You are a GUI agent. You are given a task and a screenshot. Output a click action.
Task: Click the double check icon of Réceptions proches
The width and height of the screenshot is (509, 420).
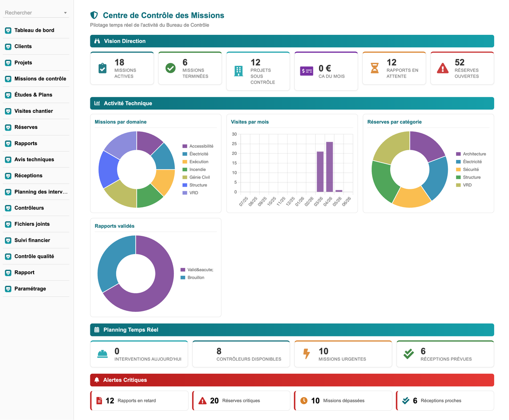406,400
